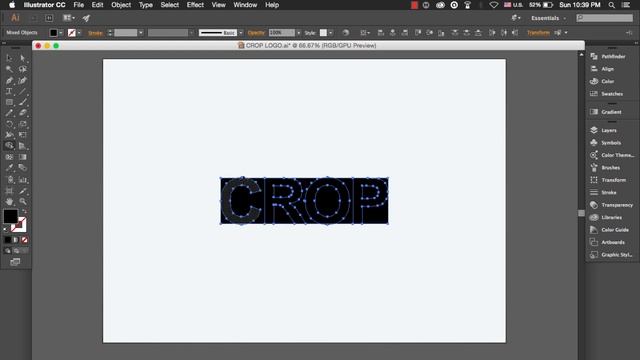
Task: Open the Opacity value dropdown
Action: pos(298,33)
